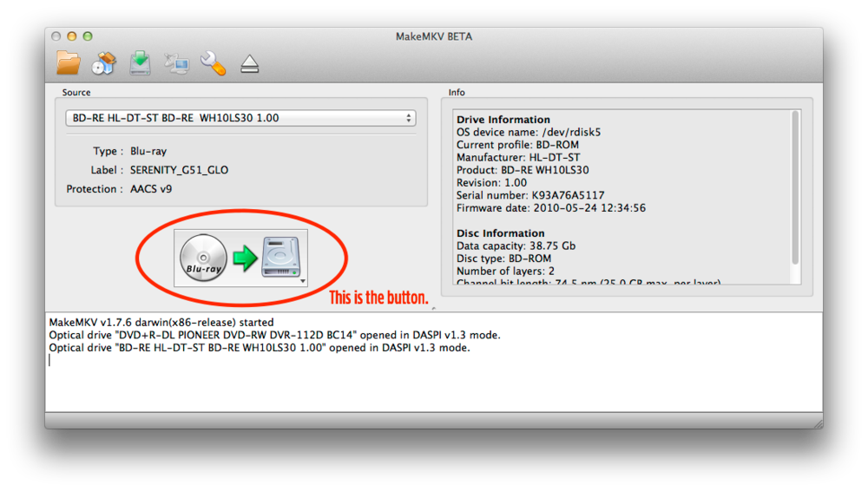Click the green zoom window button

click(88, 36)
